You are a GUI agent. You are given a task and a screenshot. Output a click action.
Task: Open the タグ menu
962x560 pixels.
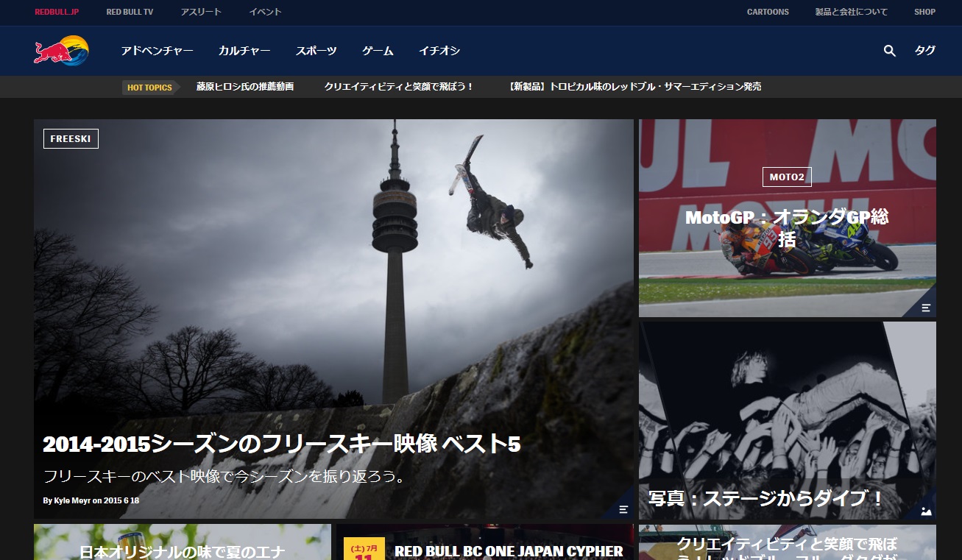click(925, 50)
